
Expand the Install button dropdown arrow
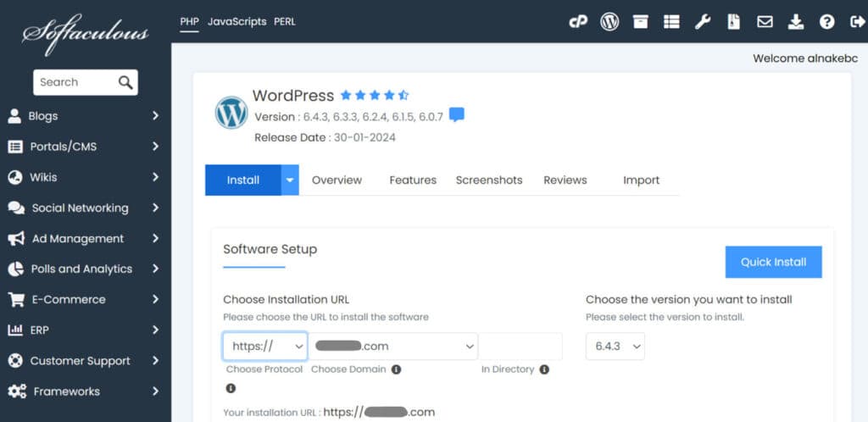(x=290, y=180)
